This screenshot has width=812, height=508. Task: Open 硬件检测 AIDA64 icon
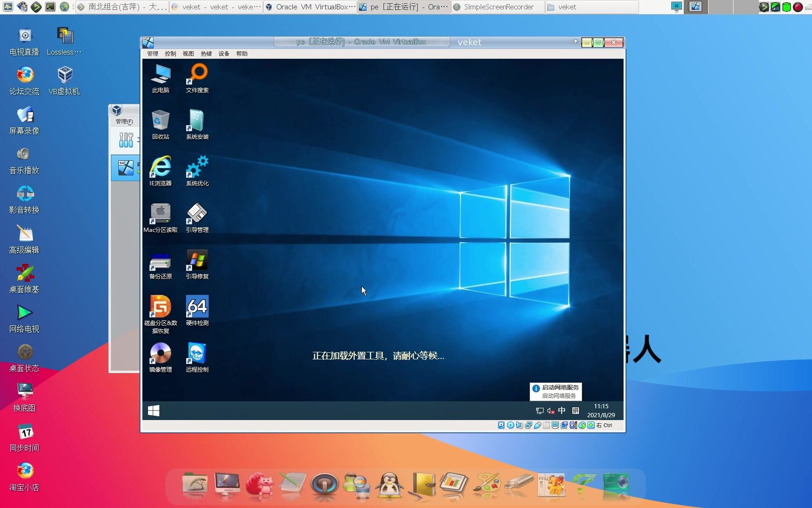tap(197, 310)
